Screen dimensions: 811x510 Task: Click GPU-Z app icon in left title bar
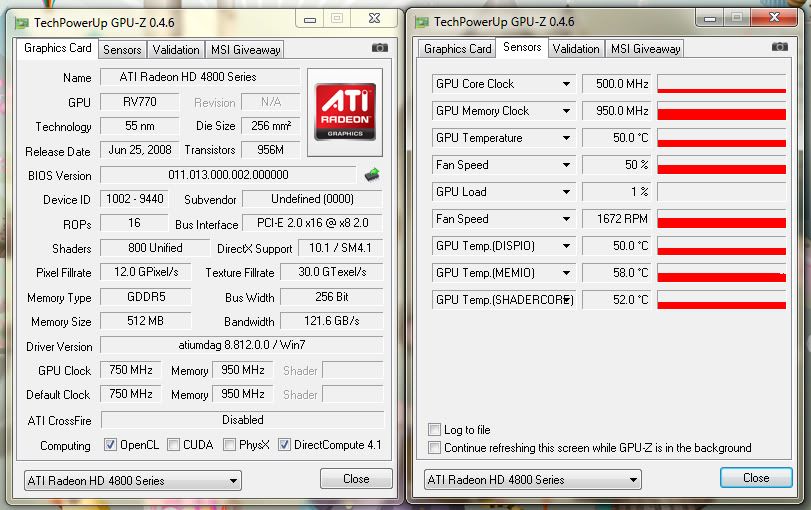pos(22,23)
